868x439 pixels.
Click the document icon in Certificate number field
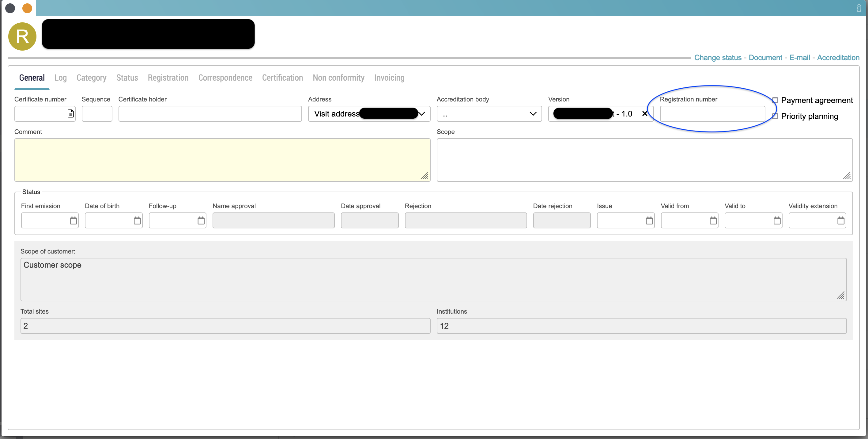[70, 114]
